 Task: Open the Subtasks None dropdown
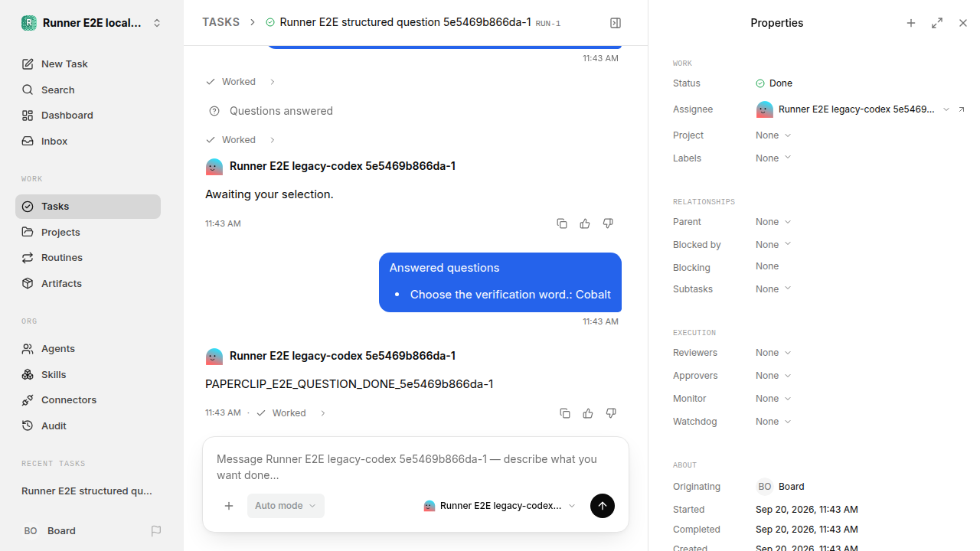773,289
